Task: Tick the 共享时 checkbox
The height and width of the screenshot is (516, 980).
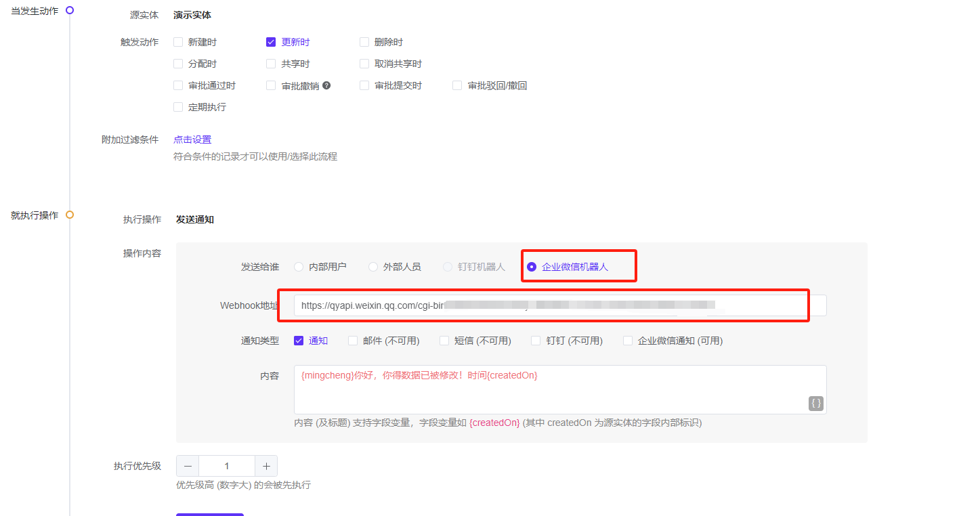Action: (271, 64)
